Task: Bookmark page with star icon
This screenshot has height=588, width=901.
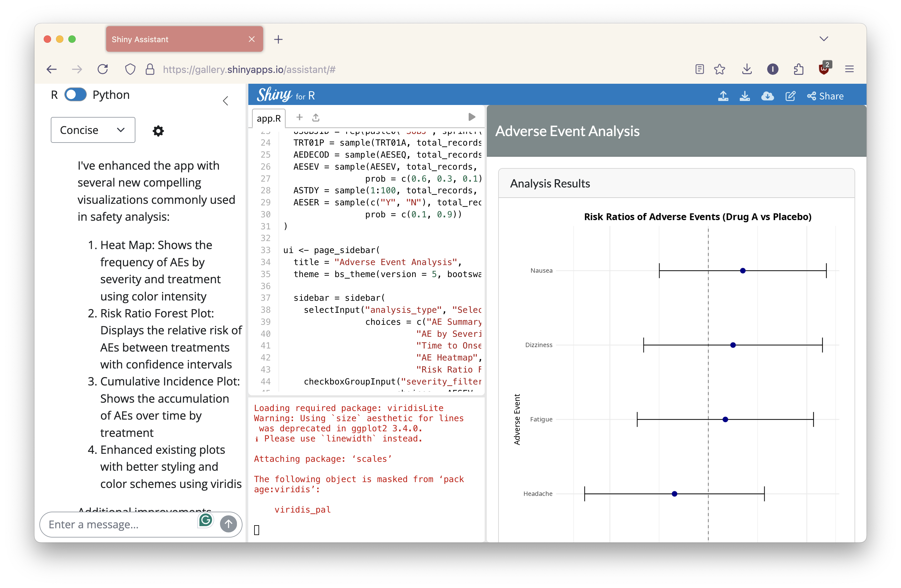Action: 719,69
